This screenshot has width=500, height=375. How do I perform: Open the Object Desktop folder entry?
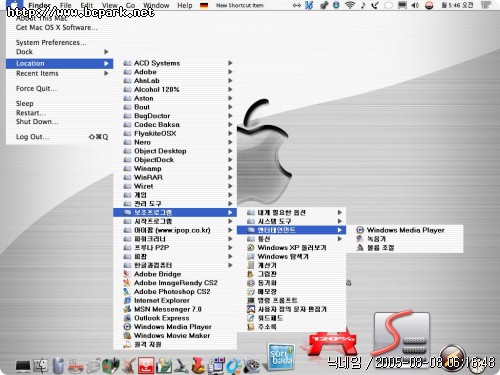click(175, 151)
